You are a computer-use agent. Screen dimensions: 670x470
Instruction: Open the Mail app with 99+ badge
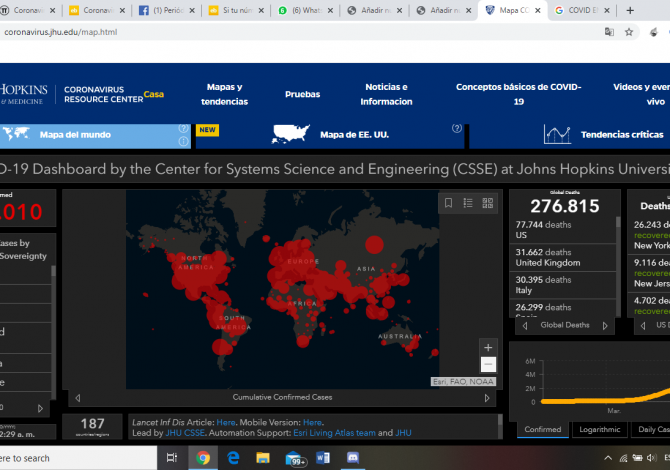point(294,458)
